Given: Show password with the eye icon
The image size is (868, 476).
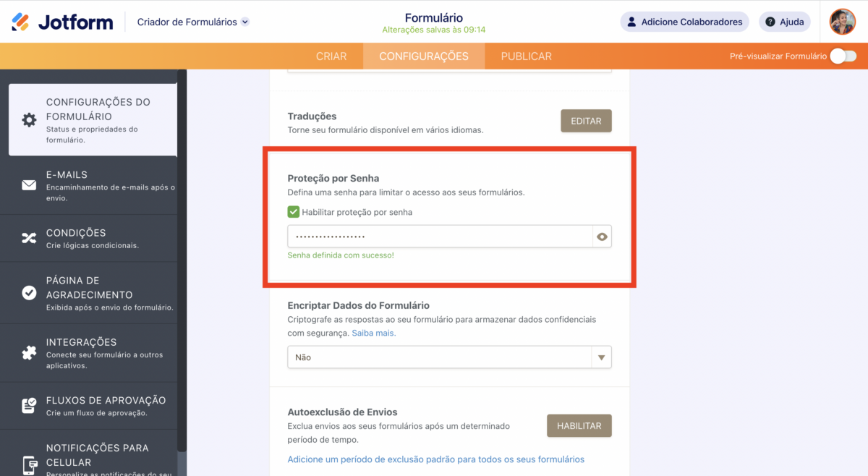Looking at the screenshot, I should point(602,237).
